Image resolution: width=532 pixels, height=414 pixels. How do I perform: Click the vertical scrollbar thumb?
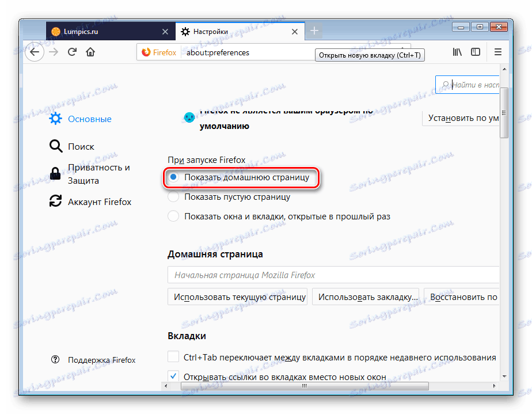(x=504, y=113)
